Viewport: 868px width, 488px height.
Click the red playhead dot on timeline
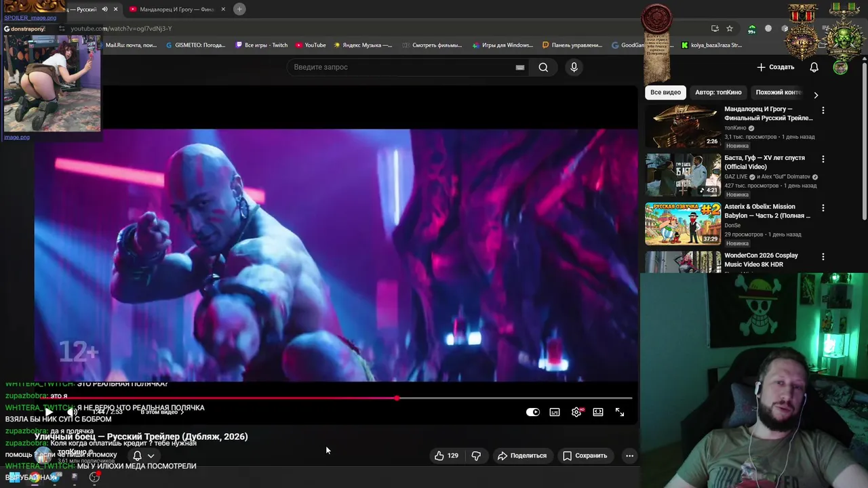(397, 399)
